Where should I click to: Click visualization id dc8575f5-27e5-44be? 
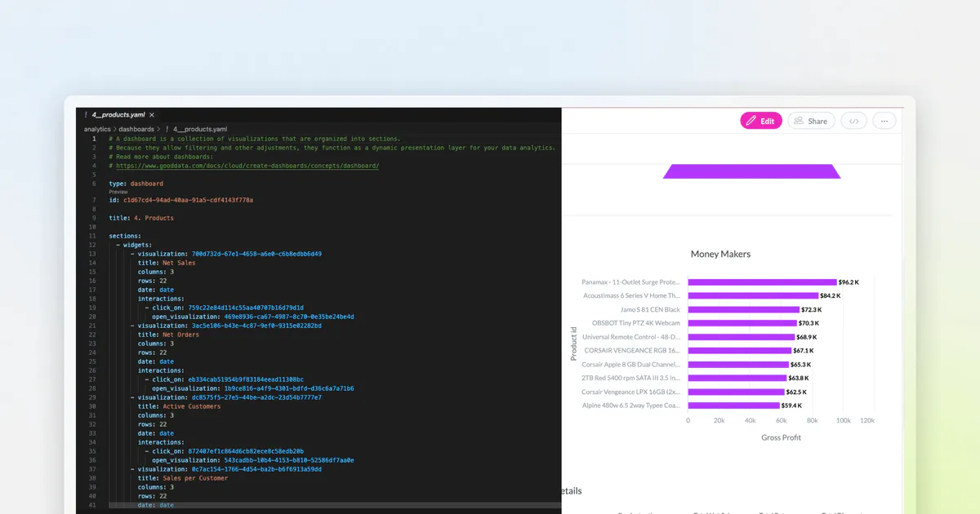tap(256, 397)
